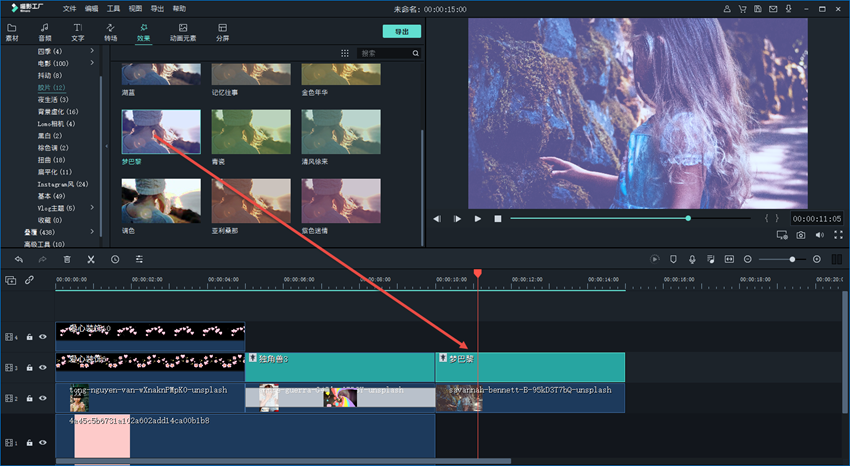Open the 文件 menu

69,8
